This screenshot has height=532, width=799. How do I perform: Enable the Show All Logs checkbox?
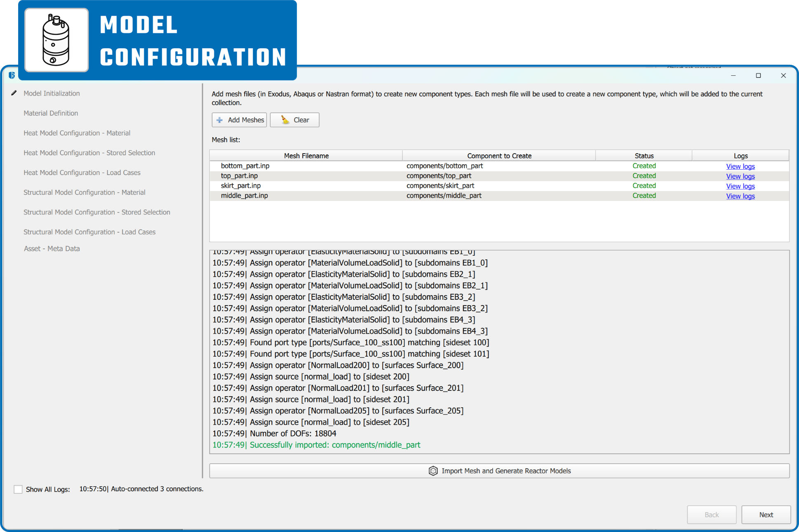(x=18, y=489)
